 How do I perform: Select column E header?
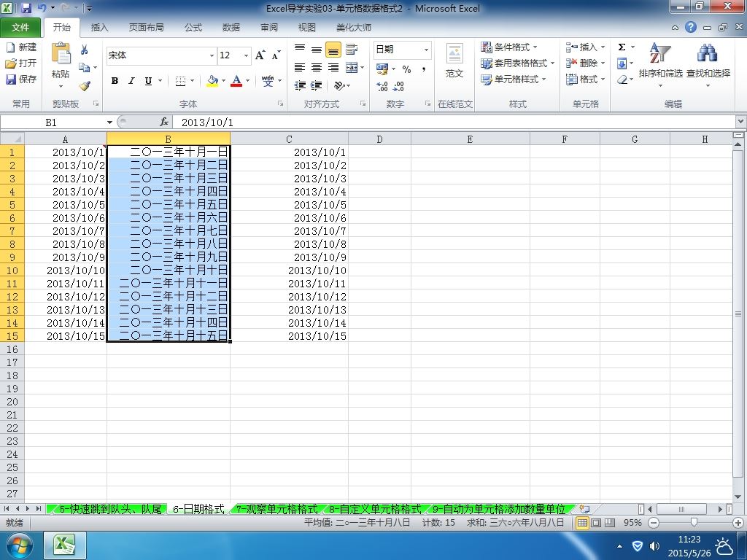tap(471, 139)
